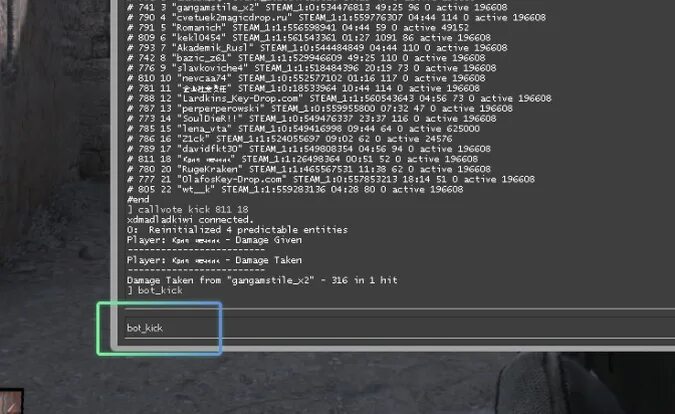The width and height of the screenshot is (675, 414).
Task: Select the cvetuek2magicdrop.ru player row
Action: click(336, 18)
